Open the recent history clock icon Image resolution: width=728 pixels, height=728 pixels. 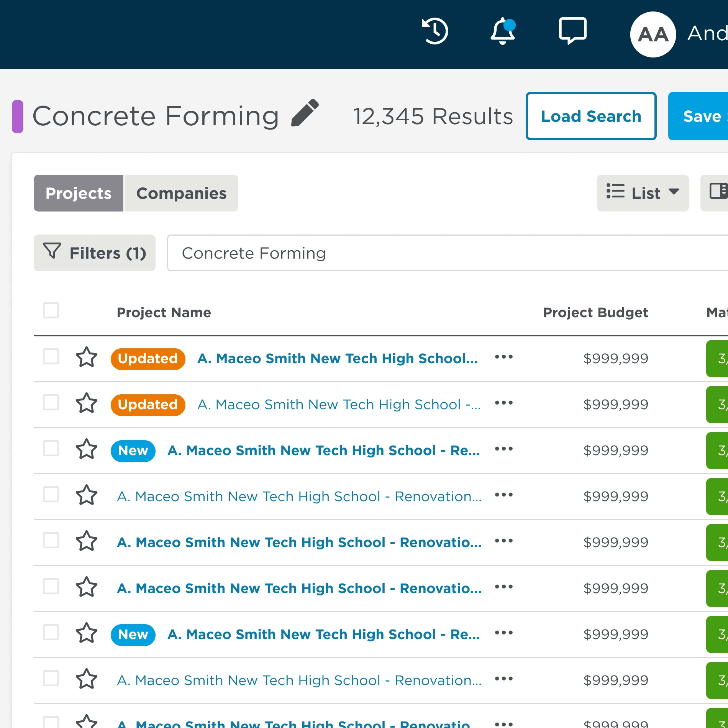[435, 31]
